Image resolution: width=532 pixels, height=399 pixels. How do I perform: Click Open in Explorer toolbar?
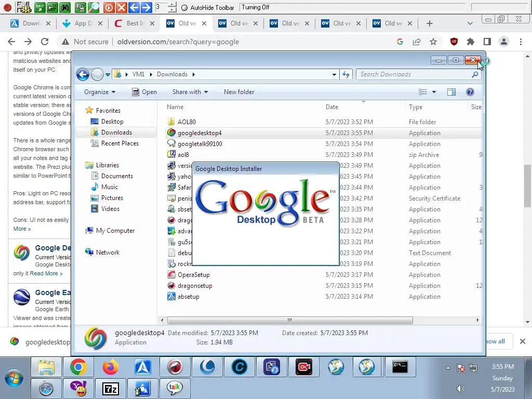click(144, 92)
